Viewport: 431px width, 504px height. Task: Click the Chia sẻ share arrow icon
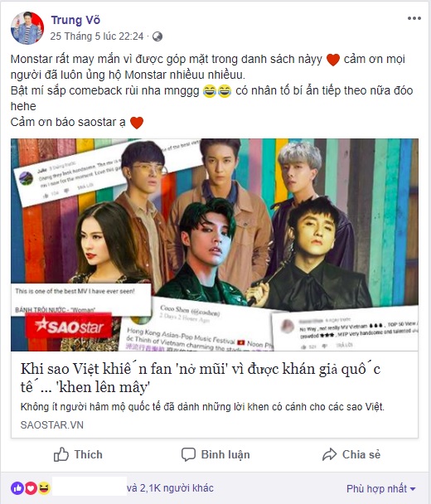point(329,454)
